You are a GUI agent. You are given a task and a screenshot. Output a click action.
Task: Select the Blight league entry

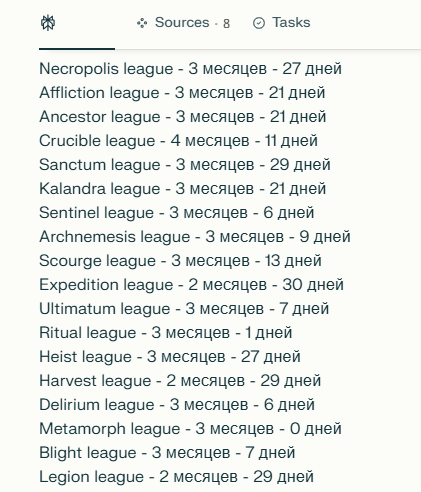click(x=167, y=453)
